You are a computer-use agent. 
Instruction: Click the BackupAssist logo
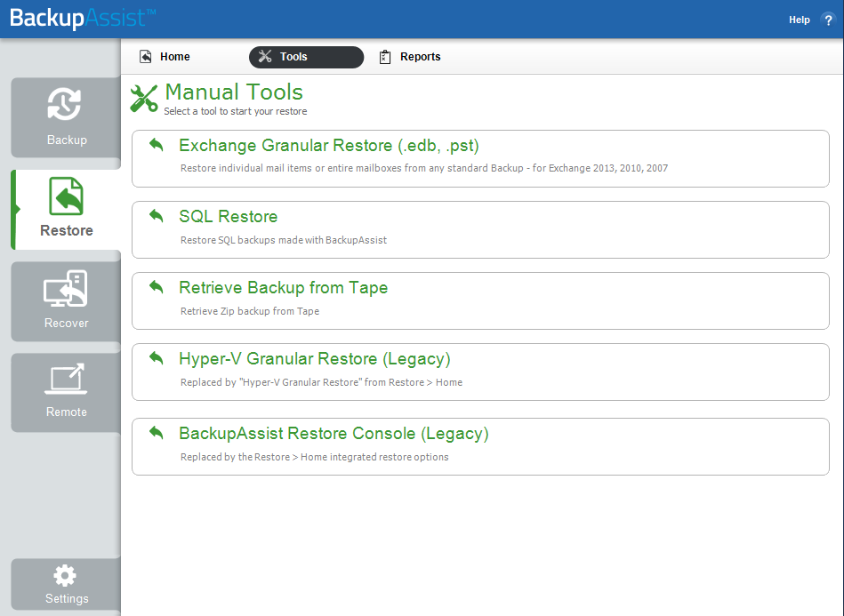(x=83, y=19)
